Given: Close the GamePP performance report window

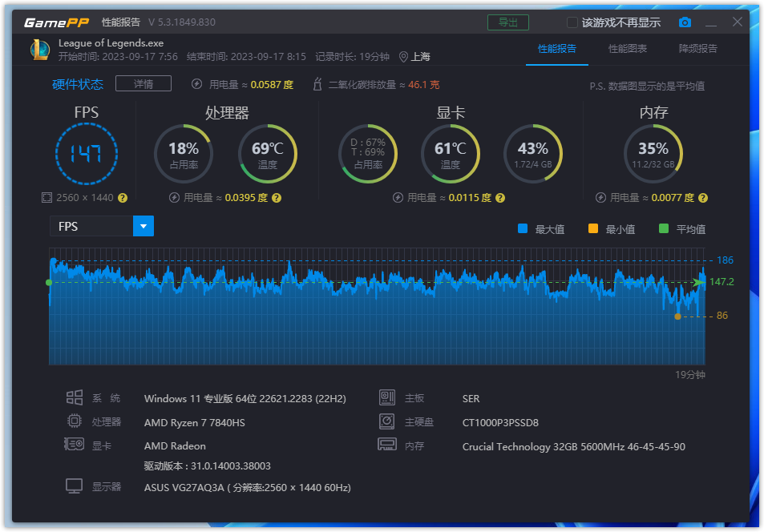Looking at the screenshot, I should [738, 22].
